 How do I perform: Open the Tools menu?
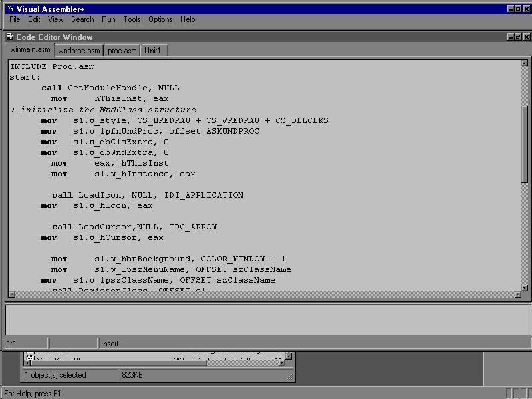[132, 19]
